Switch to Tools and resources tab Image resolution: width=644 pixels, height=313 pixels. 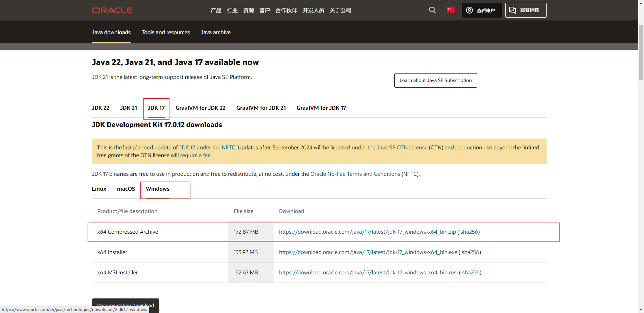(166, 33)
